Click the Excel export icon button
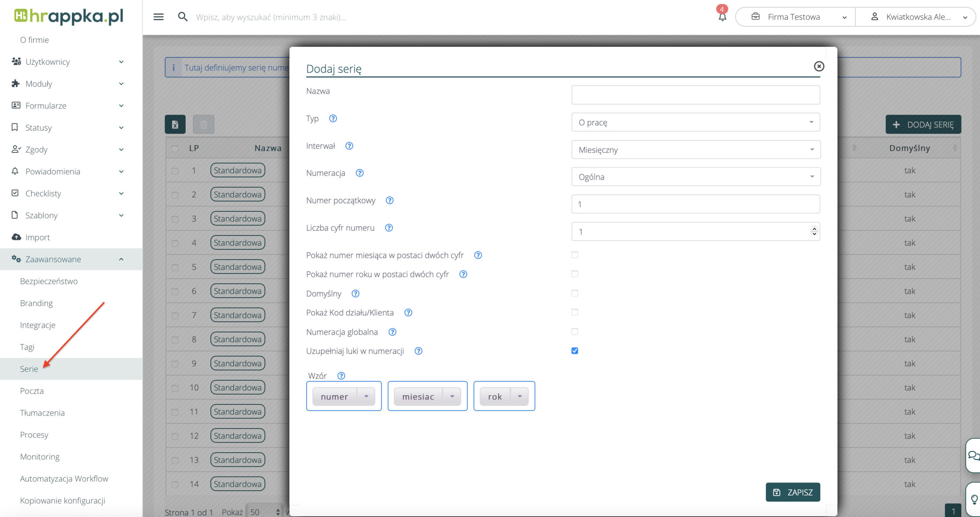980x517 pixels. point(175,124)
